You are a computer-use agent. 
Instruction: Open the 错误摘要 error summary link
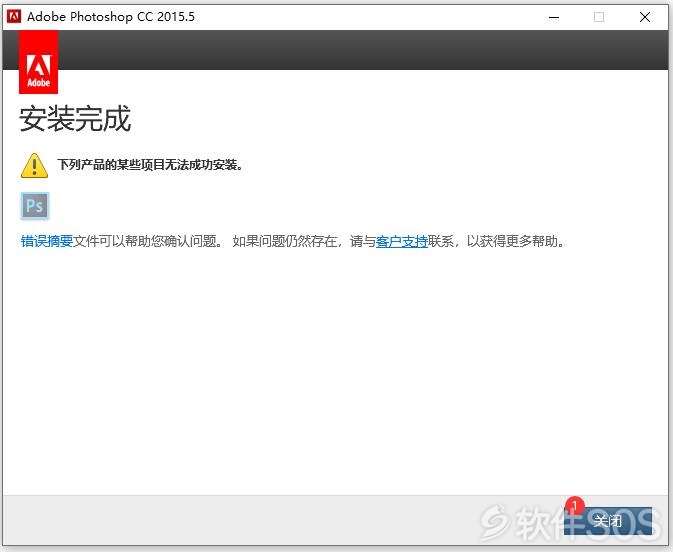point(47,241)
